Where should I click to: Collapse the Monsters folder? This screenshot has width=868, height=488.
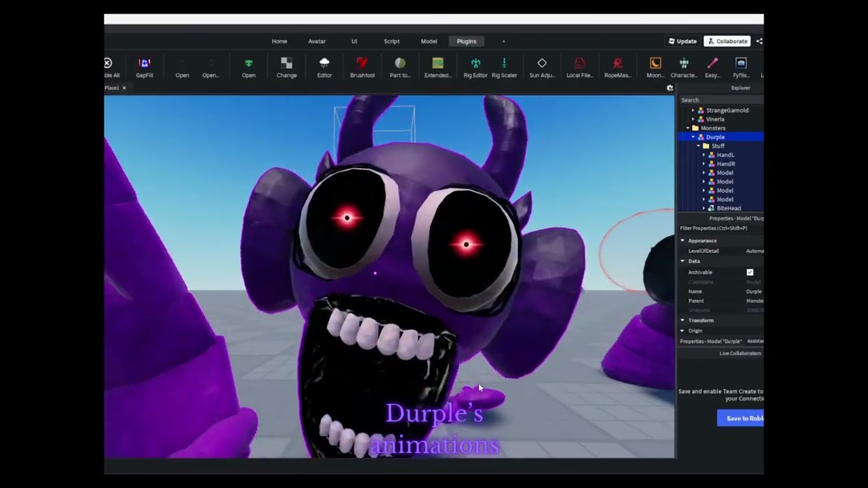coord(688,128)
